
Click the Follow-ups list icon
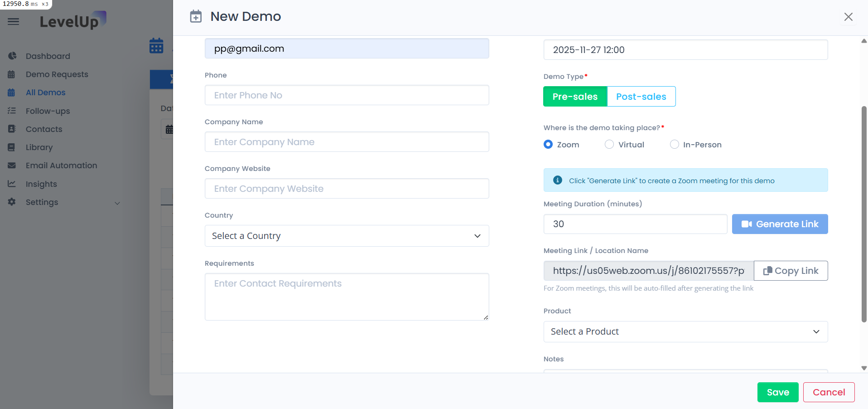tap(12, 111)
